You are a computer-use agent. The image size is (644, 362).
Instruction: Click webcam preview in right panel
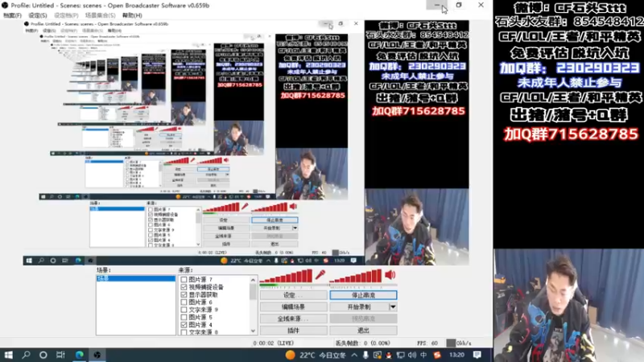pos(569,306)
